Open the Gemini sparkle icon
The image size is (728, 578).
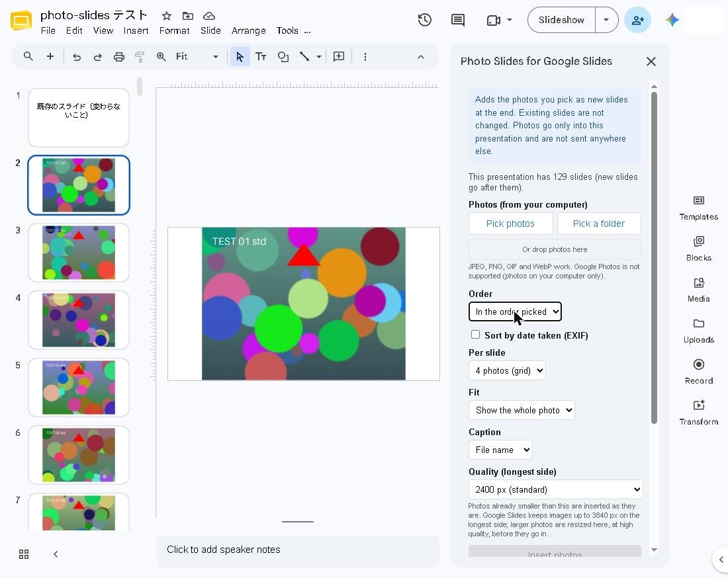672,20
